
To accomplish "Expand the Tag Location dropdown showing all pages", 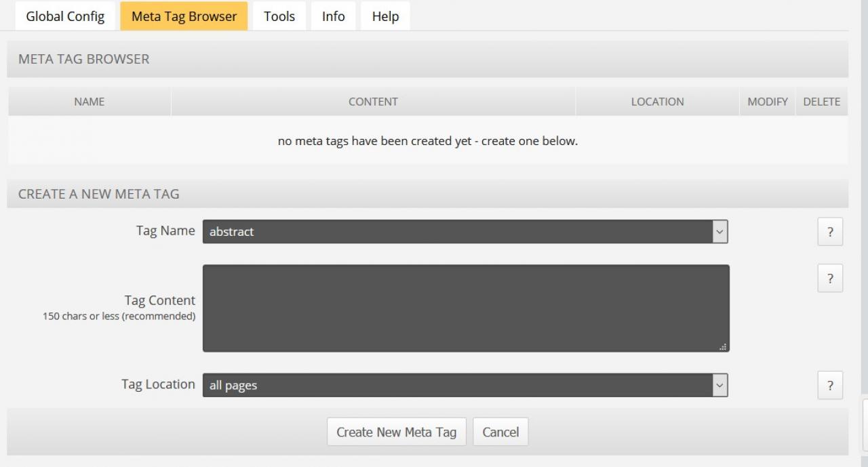I will coord(465,385).
